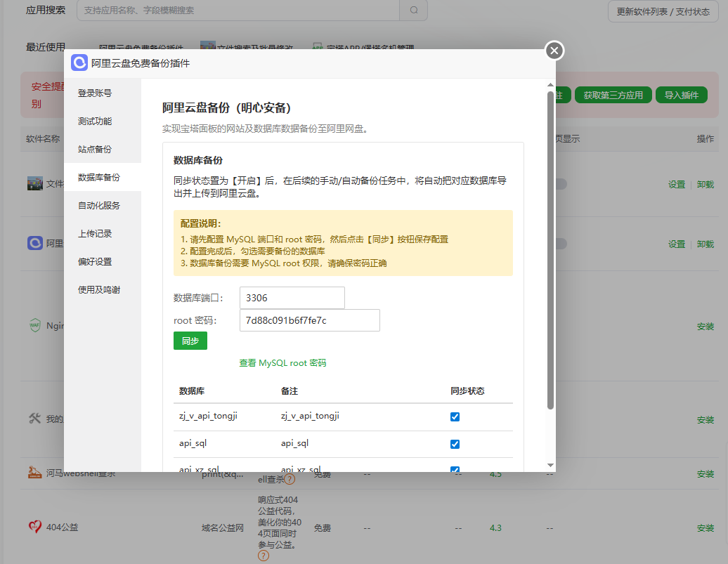Click the wrench icon next to 我的 entry
This screenshot has width=728, height=564.
coord(34,418)
